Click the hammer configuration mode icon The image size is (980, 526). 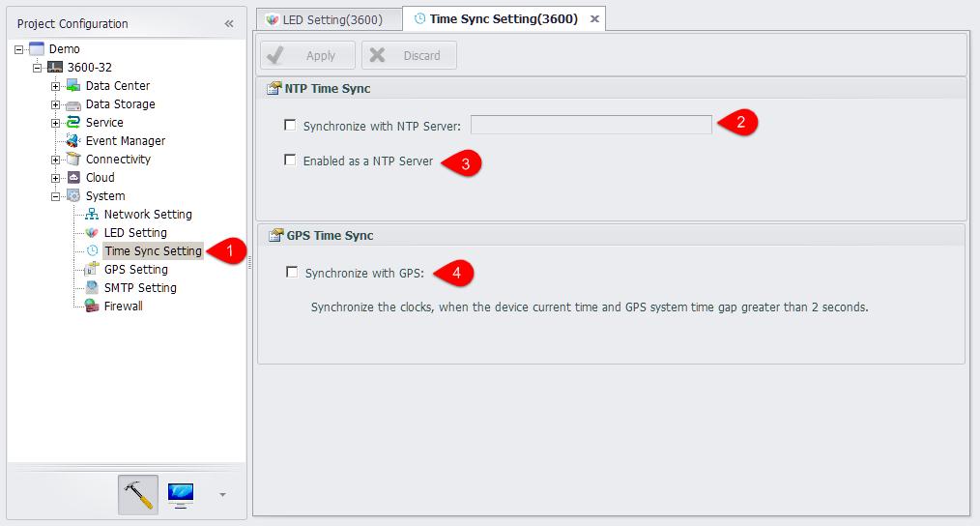(138, 494)
